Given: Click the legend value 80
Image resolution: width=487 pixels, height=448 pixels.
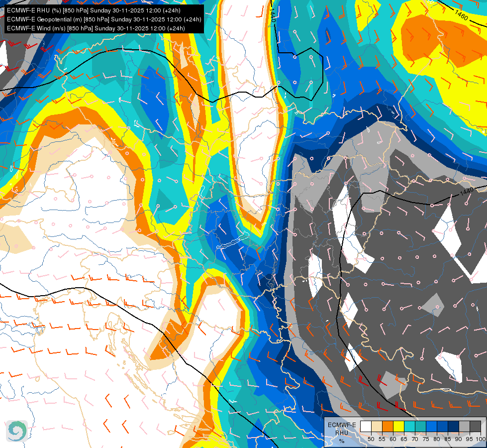Looking at the screenshot, I should point(437,439).
